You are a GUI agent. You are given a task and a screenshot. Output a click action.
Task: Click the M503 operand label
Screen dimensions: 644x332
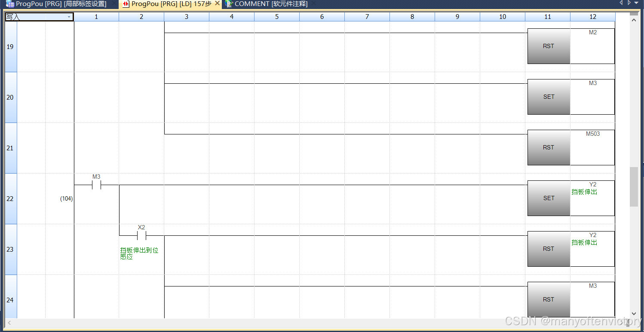[x=593, y=134]
